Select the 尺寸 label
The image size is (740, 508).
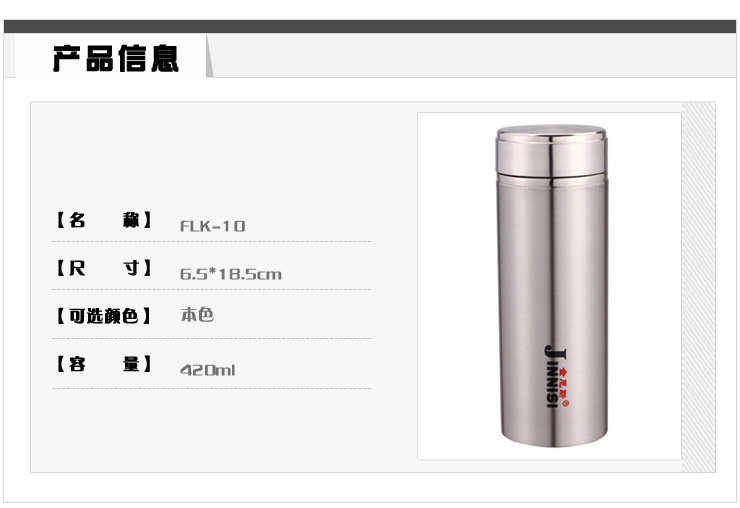(x=103, y=268)
